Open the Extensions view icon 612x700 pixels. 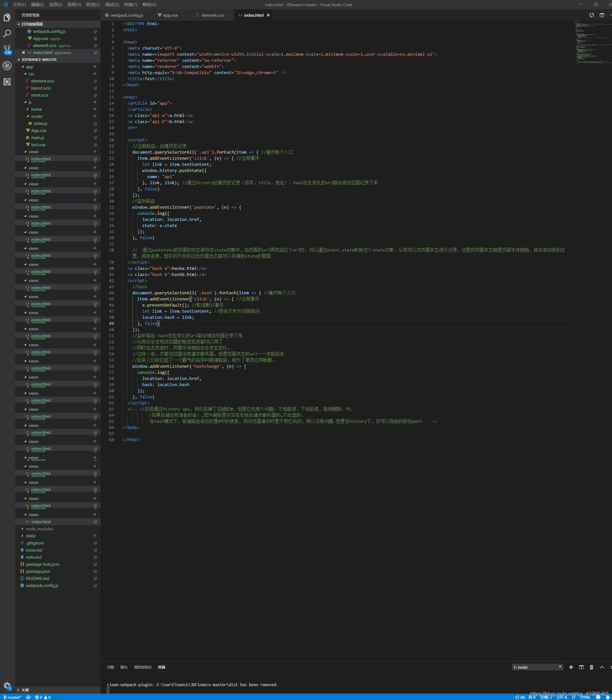click(7, 81)
